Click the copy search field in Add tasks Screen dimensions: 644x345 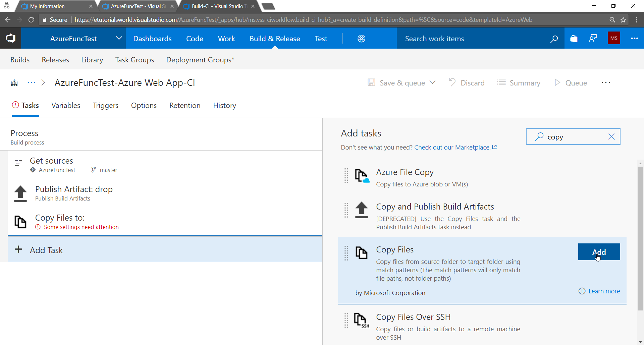point(573,136)
